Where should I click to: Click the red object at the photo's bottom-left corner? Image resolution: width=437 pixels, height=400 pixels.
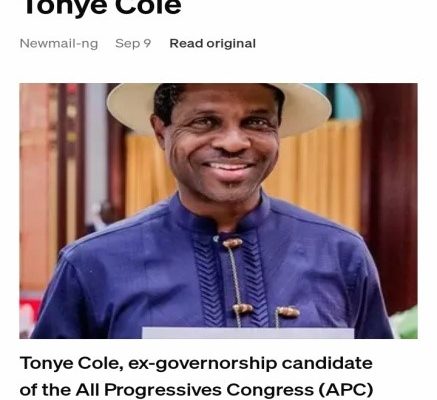(29, 313)
